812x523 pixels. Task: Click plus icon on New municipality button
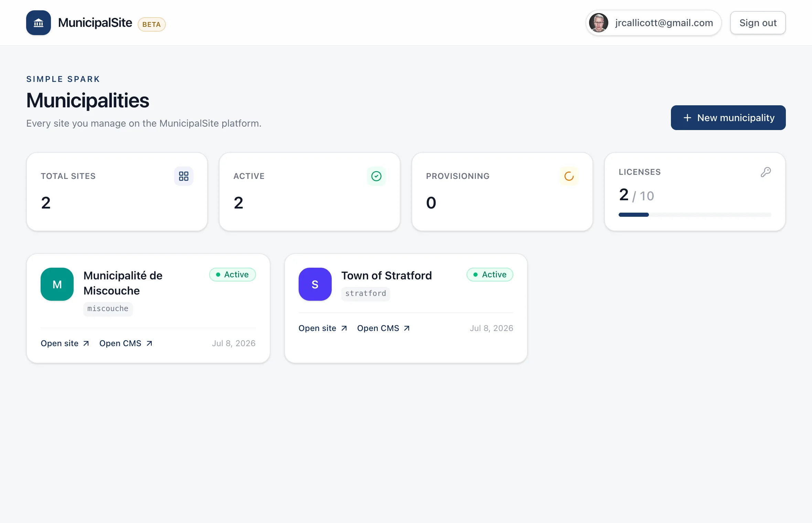pyautogui.click(x=687, y=118)
